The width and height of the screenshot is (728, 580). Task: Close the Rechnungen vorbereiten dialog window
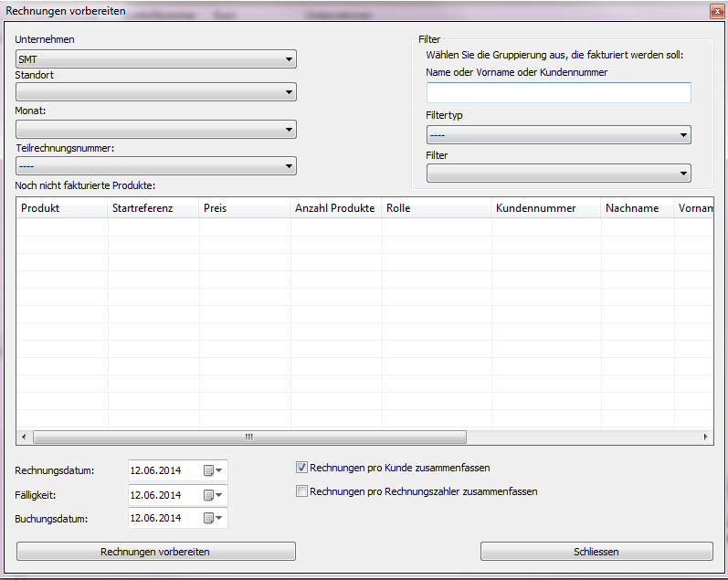click(715, 10)
